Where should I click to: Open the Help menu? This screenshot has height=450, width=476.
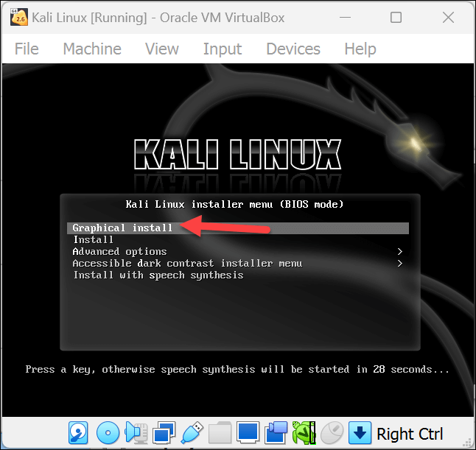(x=360, y=49)
